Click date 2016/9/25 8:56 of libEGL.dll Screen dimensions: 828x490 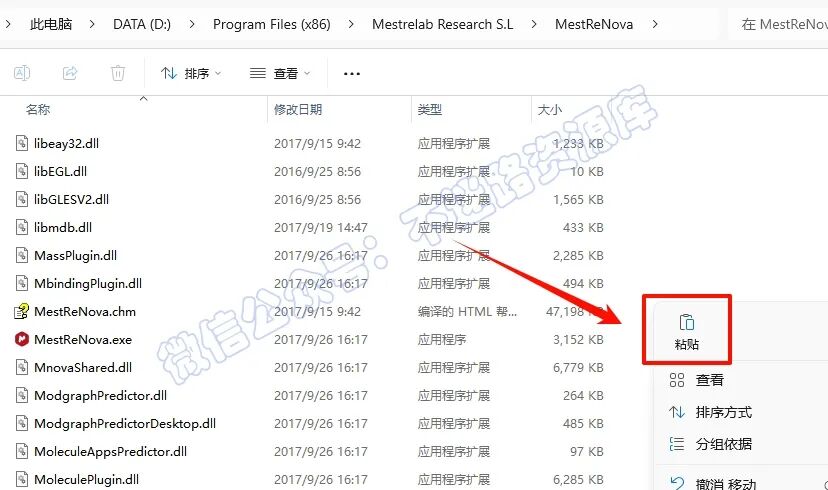[x=317, y=172]
